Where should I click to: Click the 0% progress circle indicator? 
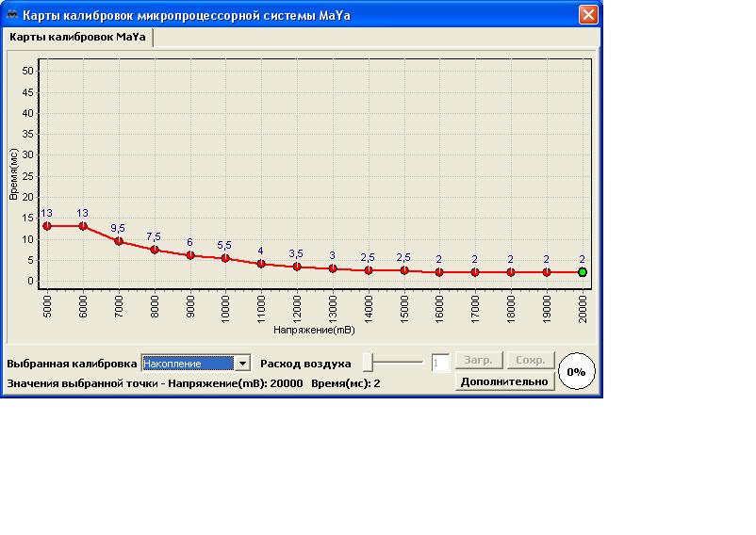tap(576, 371)
